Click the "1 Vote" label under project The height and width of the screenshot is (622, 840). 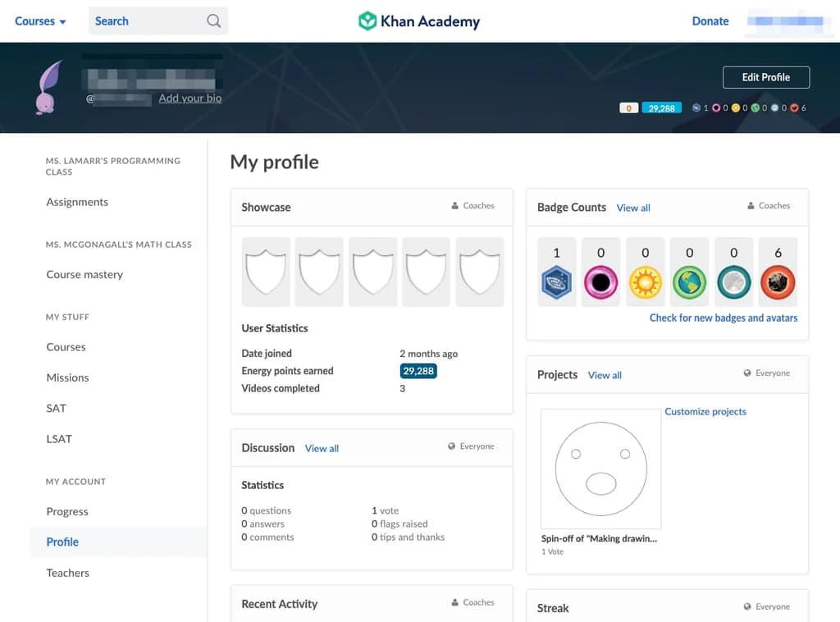[x=552, y=551]
